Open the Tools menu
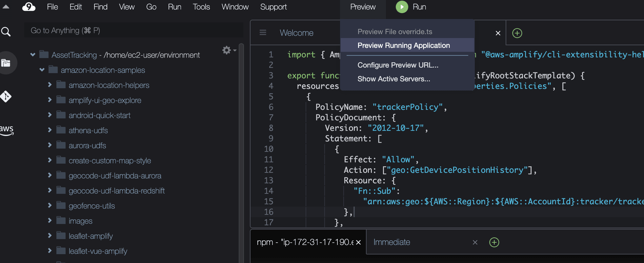The image size is (644, 263). (x=201, y=7)
